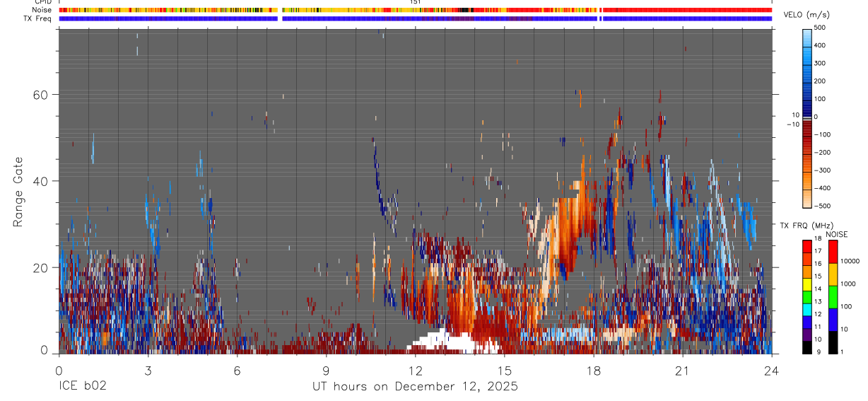Viewport: 868px width, 401px height.
Task: Select the "Range Gate" y-axis label
Action: (20, 190)
